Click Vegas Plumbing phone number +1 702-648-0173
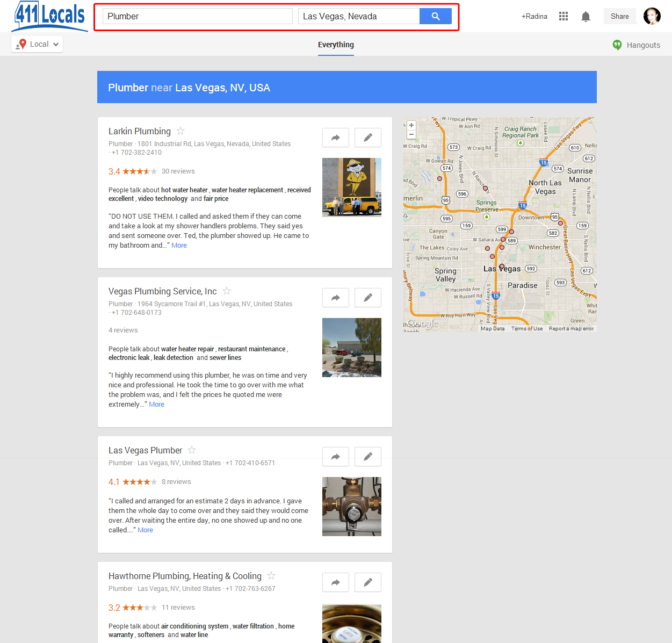The width and height of the screenshot is (672, 643). click(136, 313)
